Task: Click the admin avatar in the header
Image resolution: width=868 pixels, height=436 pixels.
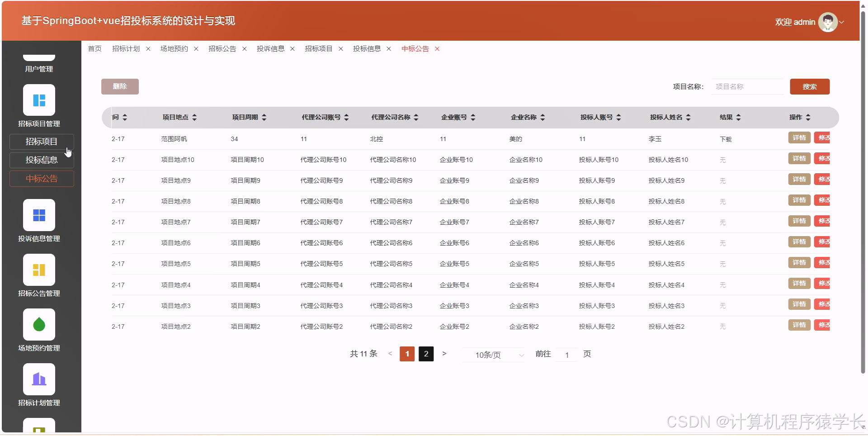Action: (x=828, y=21)
